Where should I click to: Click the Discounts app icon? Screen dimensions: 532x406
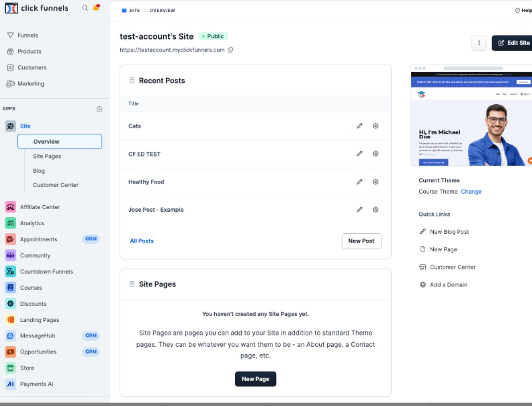(x=11, y=303)
